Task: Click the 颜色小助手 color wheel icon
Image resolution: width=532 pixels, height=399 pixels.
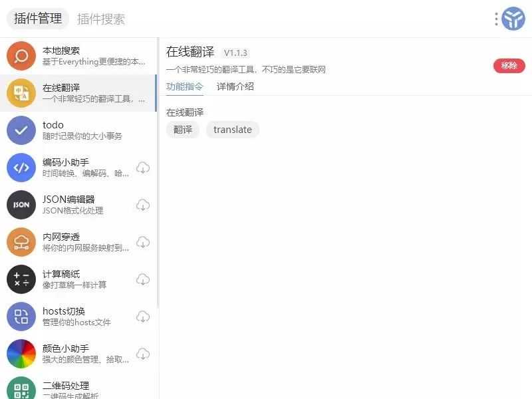Action: click(x=21, y=354)
